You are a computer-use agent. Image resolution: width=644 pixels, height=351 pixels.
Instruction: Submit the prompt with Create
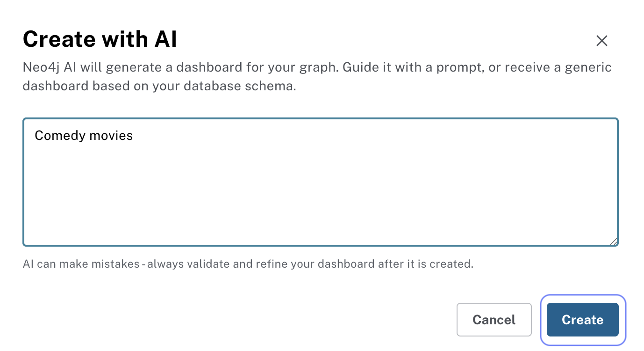tap(582, 320)
